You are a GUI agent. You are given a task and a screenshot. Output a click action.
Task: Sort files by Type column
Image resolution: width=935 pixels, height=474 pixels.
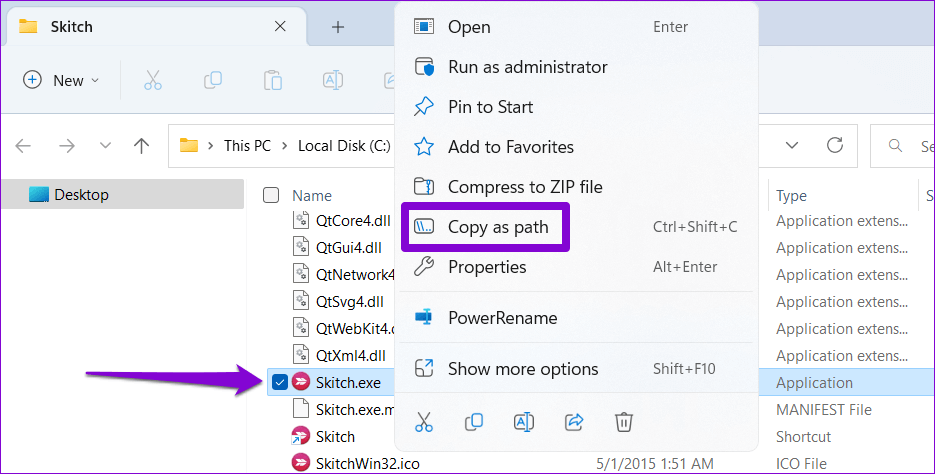pyautogui.click(x=791, y=196)
